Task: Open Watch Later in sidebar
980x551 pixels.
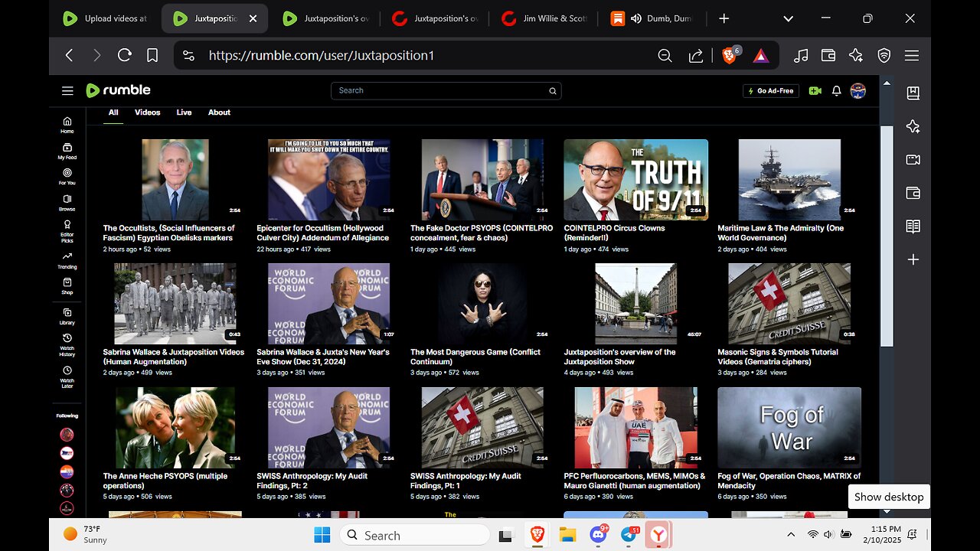Action: tap(67, 377)
